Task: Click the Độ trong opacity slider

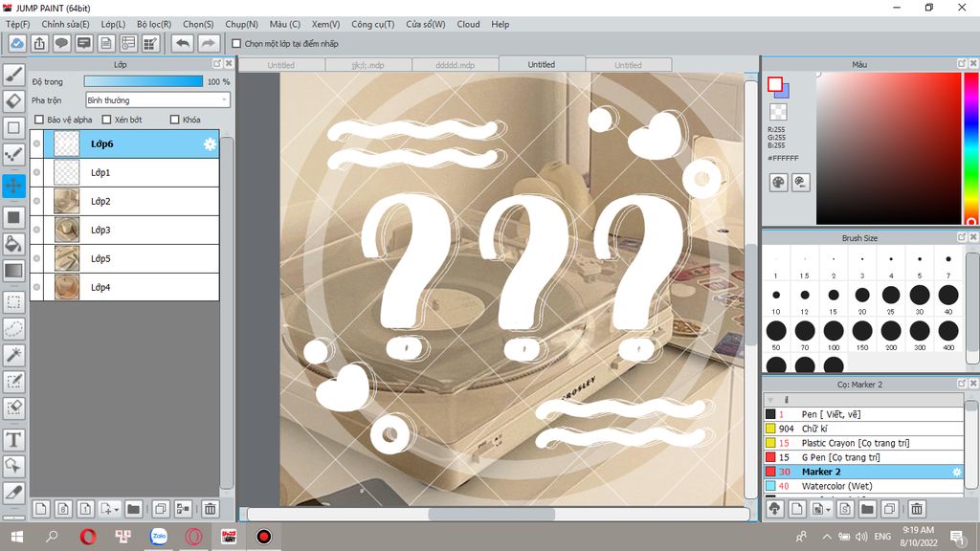Action: (144, 81)
